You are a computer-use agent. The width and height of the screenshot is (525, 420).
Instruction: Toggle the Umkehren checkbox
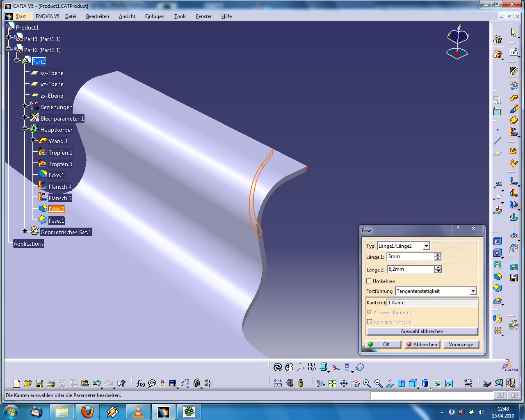click(x=369, y=281)
